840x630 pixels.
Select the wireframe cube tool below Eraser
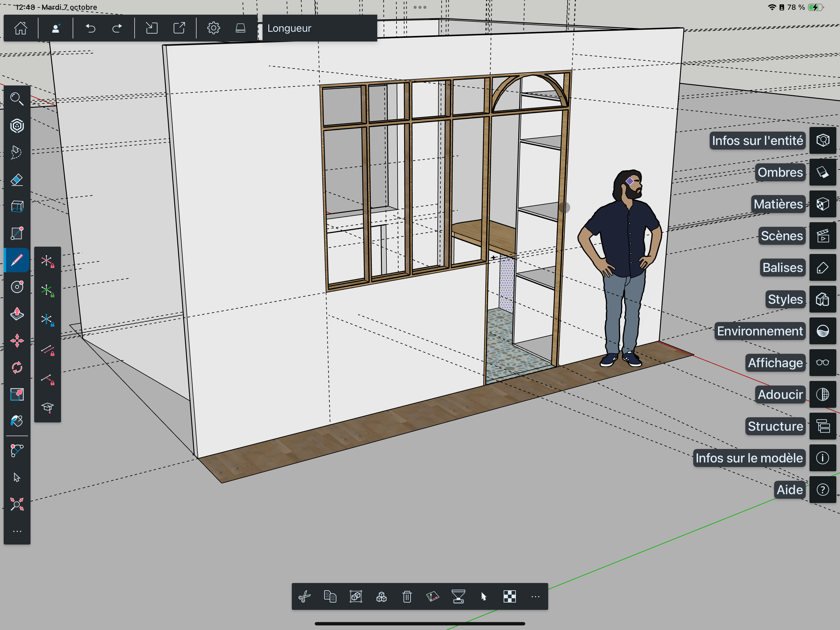click(17, 206)
